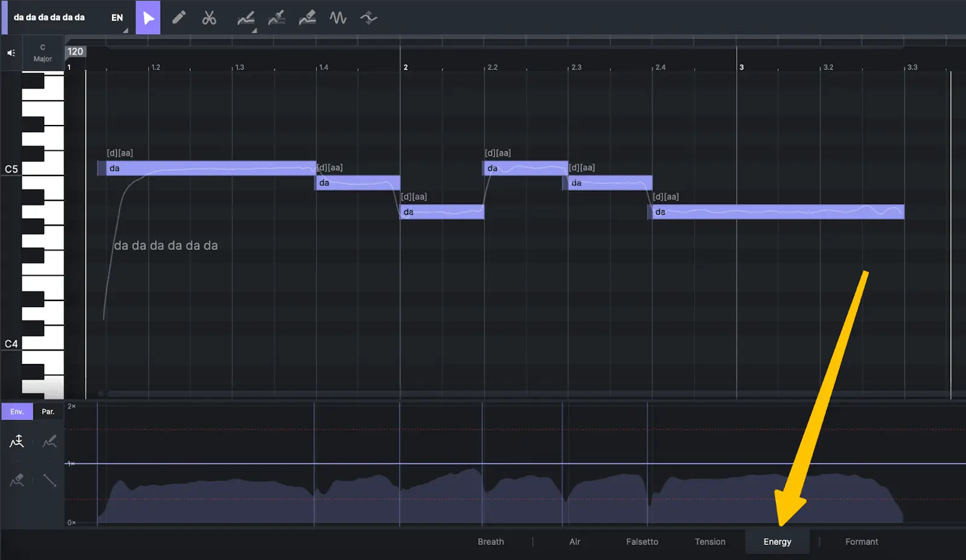Click the C4 piano key
The image size is (966, 560).
(x=42, y=343)
